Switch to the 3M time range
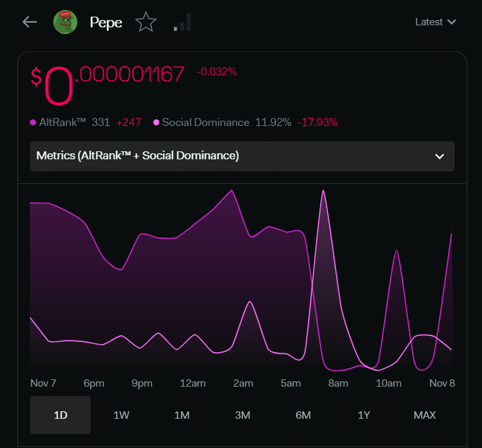482x448 pixels. coord(242,415)
